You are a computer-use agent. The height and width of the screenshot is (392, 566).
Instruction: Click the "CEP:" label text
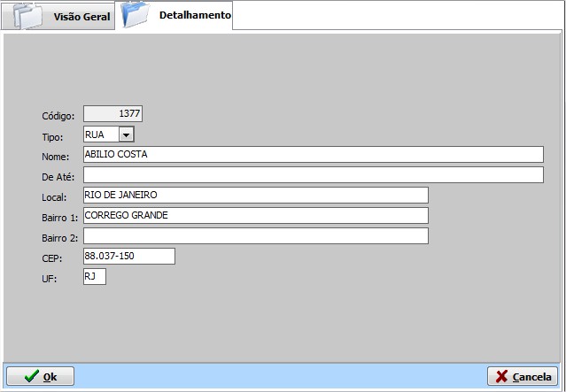51,258
